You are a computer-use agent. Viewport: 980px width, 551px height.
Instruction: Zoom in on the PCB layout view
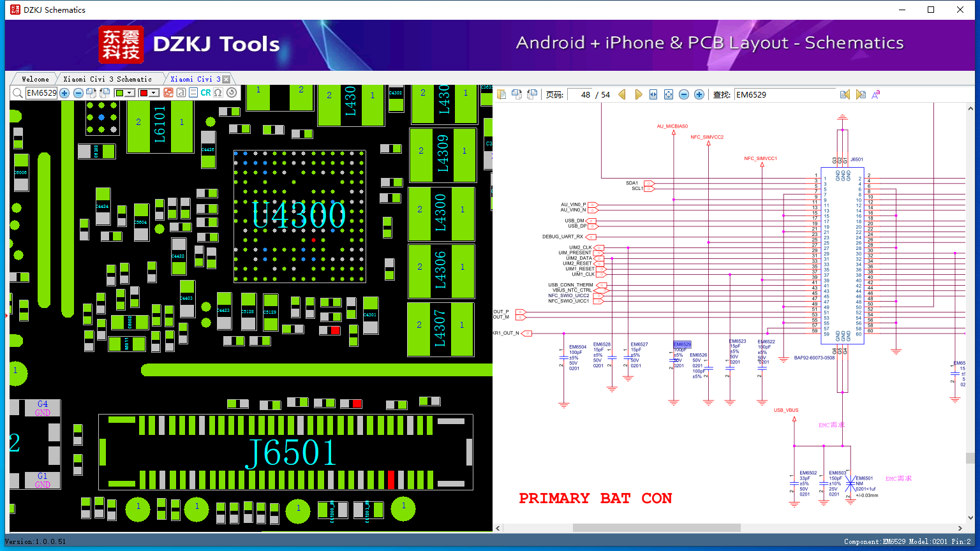point(64,93)
